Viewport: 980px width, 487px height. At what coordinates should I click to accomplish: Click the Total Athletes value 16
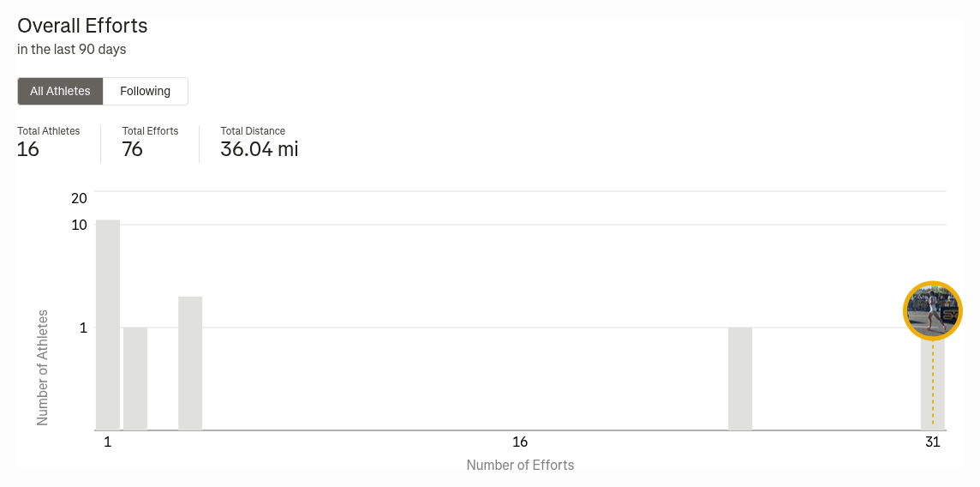[28, 149]
